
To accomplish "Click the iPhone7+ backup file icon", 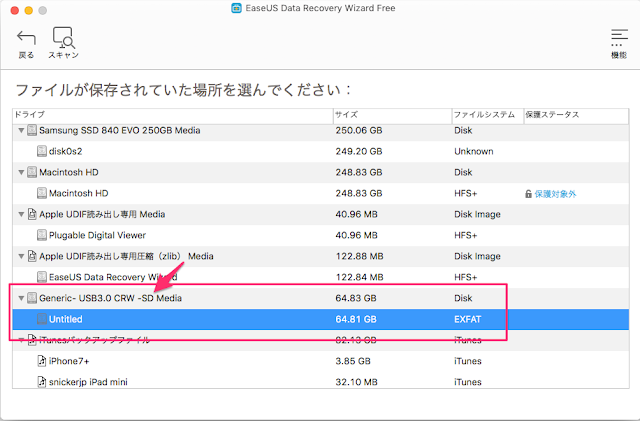I will click(x=42, y=361).
